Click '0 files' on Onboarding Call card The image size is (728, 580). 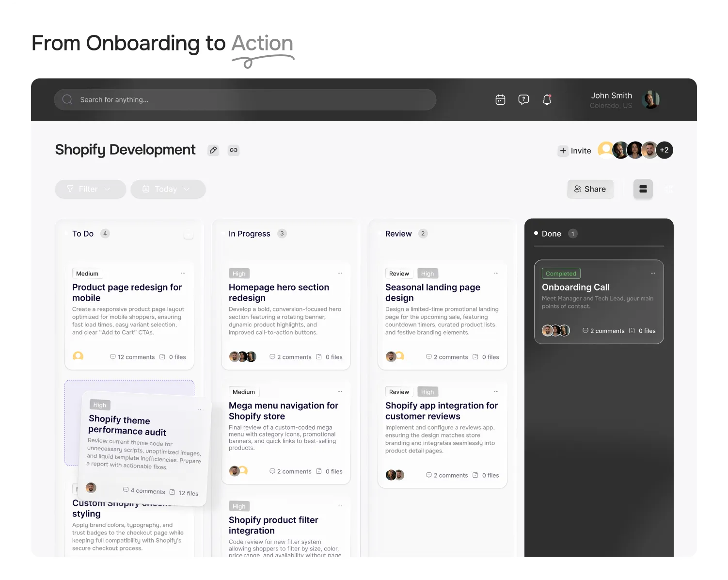pos(643,331)
